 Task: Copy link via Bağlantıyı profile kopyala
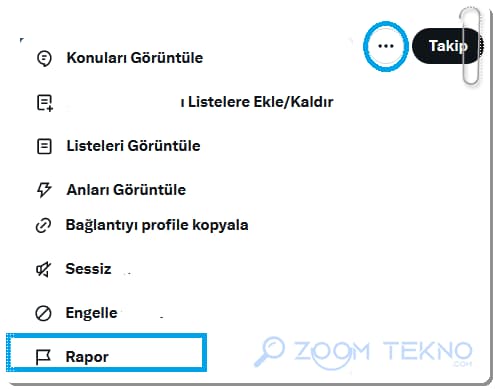pyautogui.click(x=157, y=225)
